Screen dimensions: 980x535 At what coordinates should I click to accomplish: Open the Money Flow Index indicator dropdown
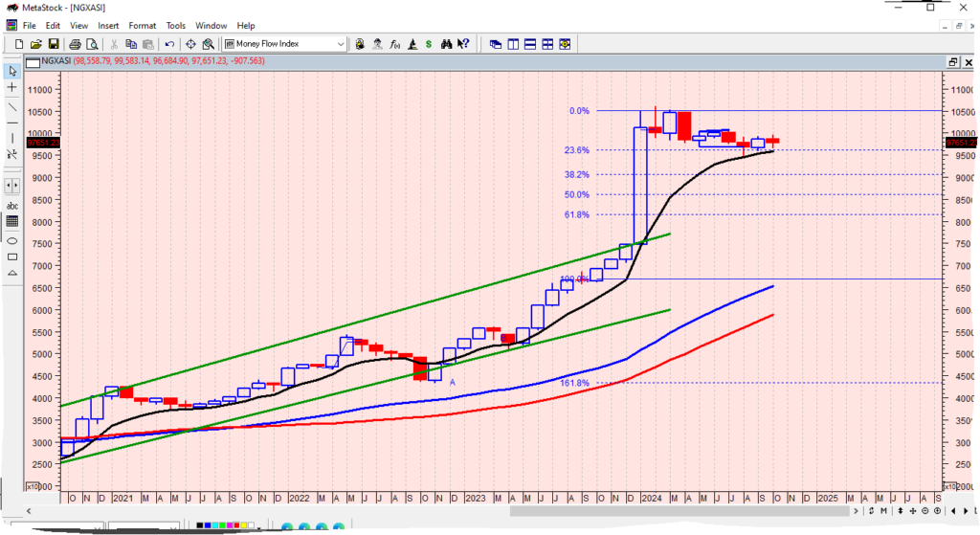tap(341, 44)
